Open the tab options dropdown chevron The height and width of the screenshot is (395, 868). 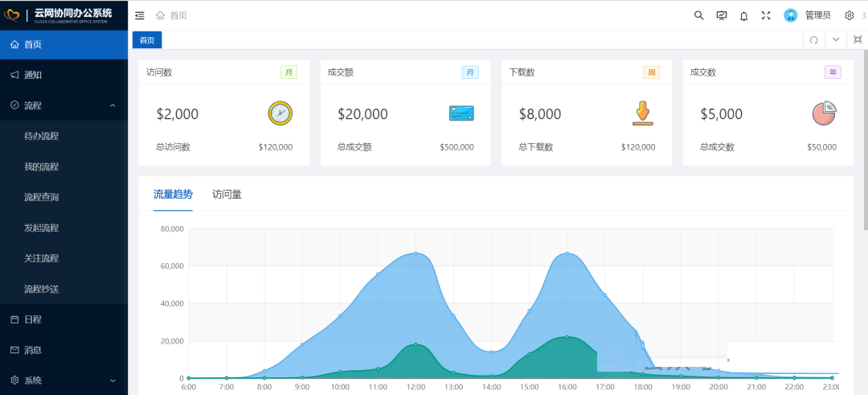[836, 39]
